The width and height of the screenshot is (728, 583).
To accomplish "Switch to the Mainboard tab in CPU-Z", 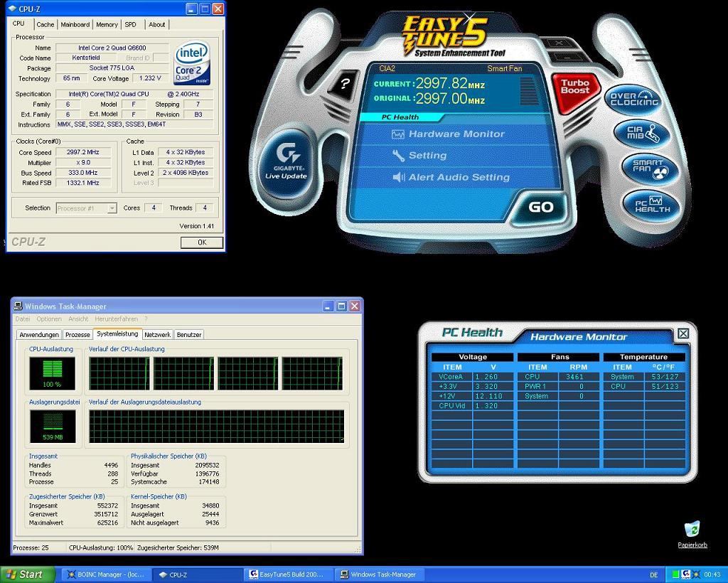I will (x=75, y=25).
